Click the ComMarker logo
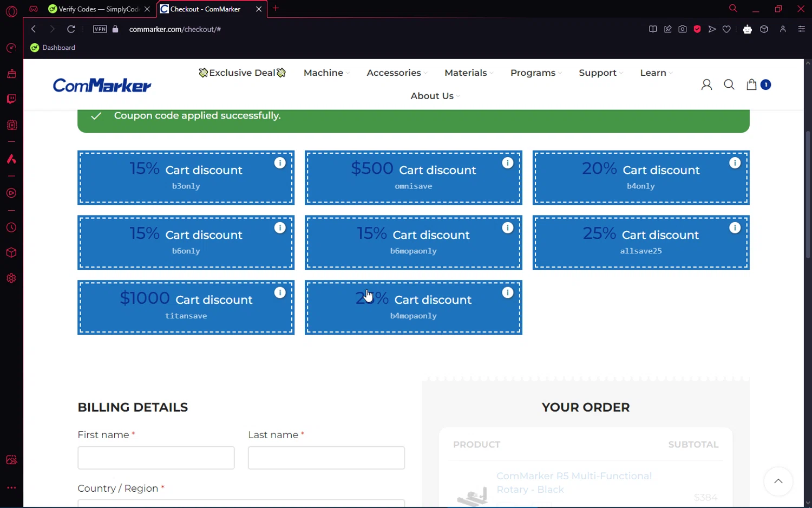 [102, 85]
